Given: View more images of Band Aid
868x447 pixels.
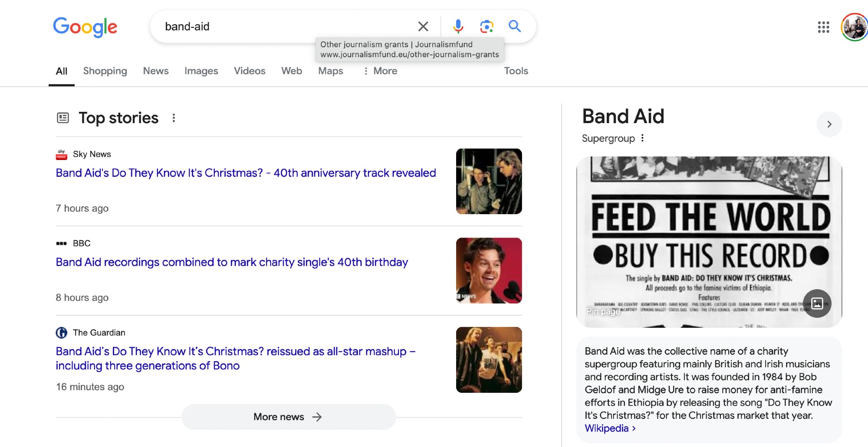Looking at the screenshot, I should tap(817, 303).
